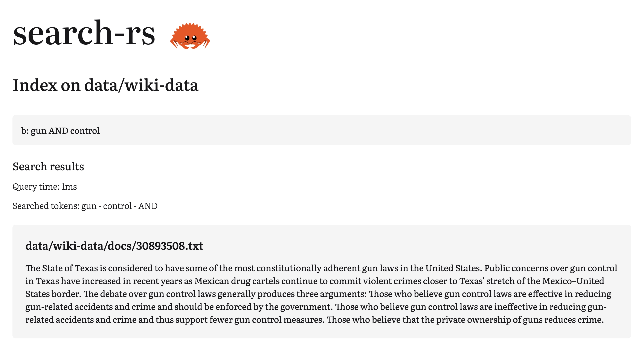Focus the search query input box

click(322, 130)
